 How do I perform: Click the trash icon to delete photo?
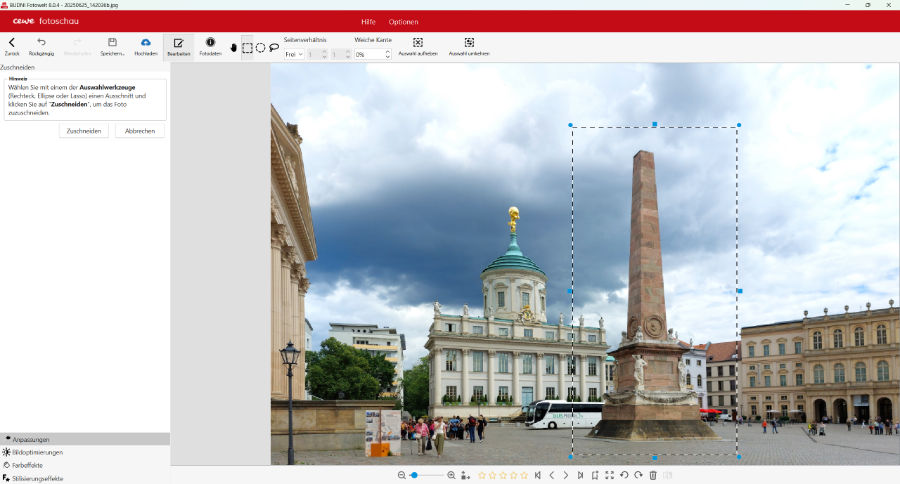point(653,475)
